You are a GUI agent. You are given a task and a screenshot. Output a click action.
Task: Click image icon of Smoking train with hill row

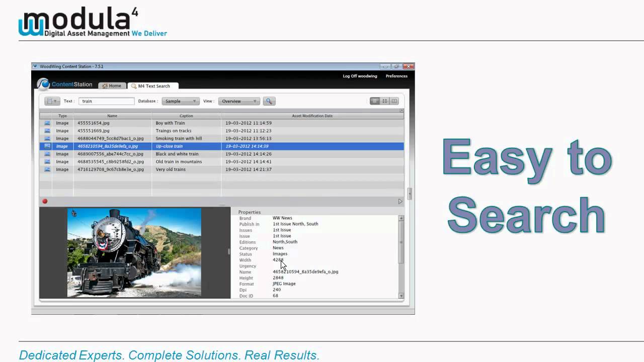tap(47, 138)
